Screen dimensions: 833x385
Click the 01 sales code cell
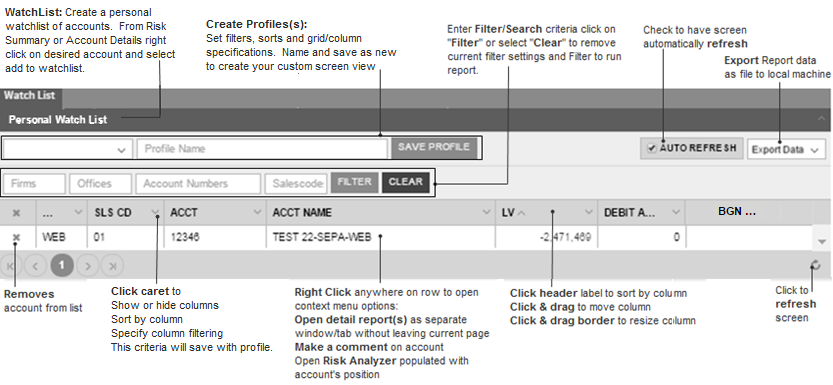click(x=99, y=237)
